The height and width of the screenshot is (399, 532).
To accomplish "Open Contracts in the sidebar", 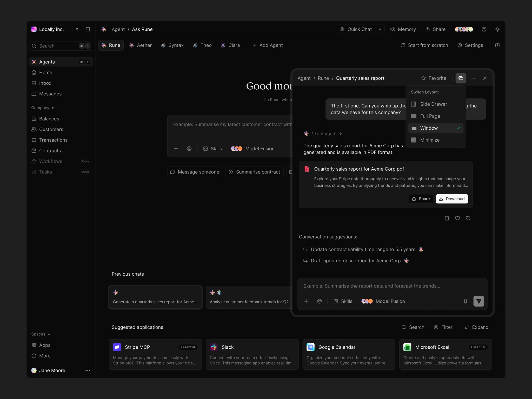I will [x=61, y=151].
